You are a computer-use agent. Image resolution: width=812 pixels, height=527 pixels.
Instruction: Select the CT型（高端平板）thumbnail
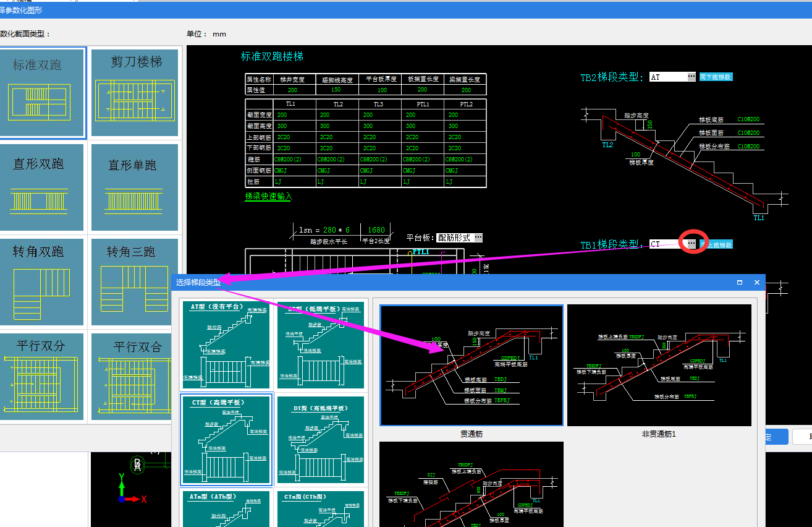tap(226, 440)
